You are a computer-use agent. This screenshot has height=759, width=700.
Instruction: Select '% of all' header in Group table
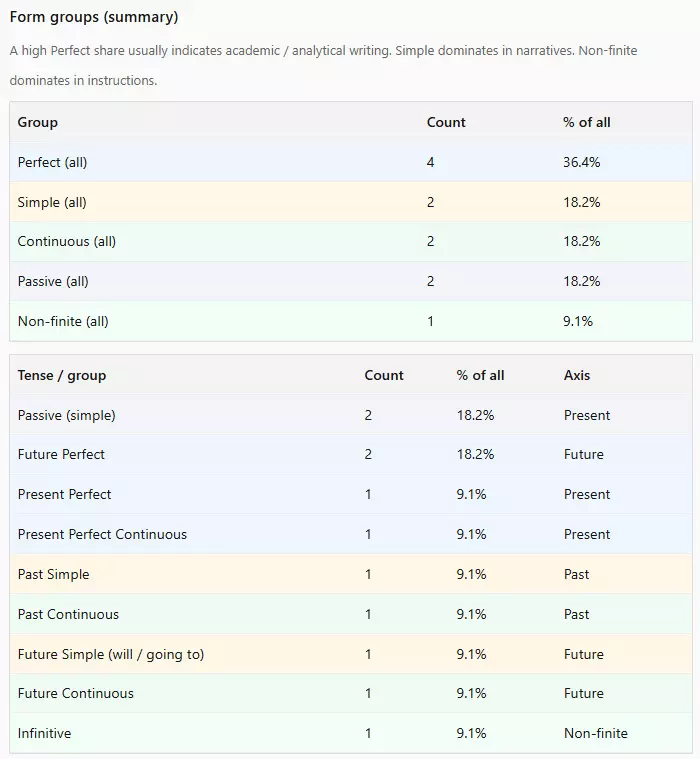[587, 122]
